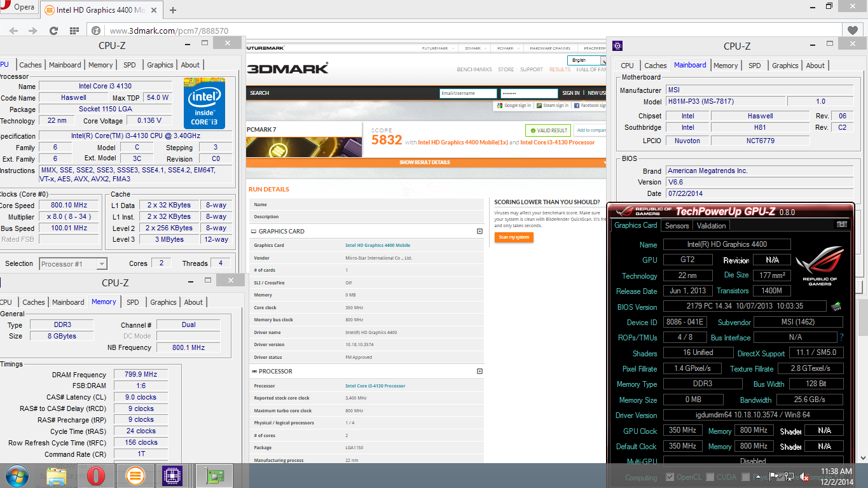
Task: Collapse the Graphics Card section
Action: point(479,232)
